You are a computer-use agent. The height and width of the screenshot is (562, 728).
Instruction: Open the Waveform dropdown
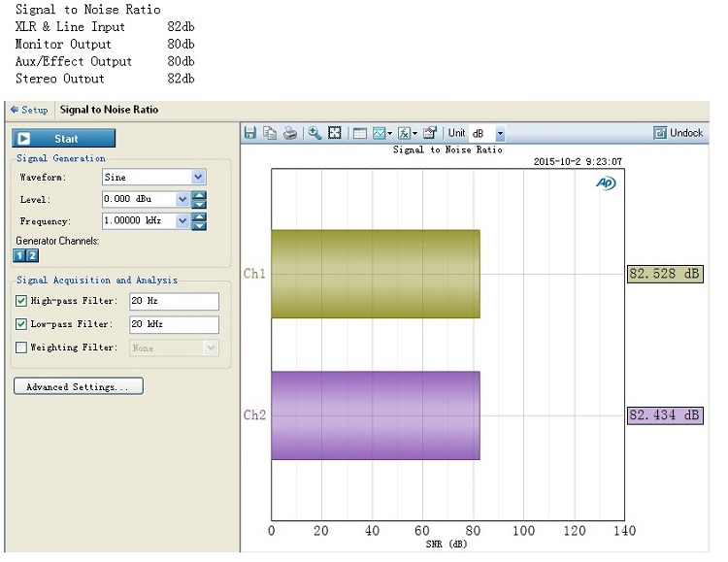click(x=198, y=177)
